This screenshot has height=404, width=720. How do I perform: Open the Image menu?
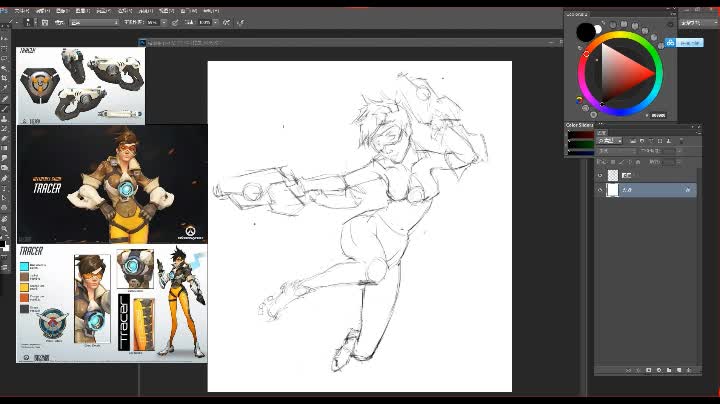click(x=62, y=11)
